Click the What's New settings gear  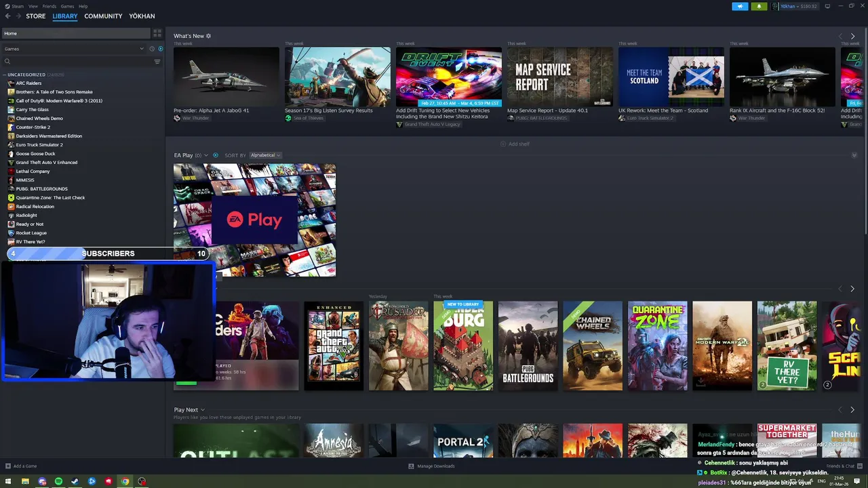pyautogui.click(x=208, y=36)
